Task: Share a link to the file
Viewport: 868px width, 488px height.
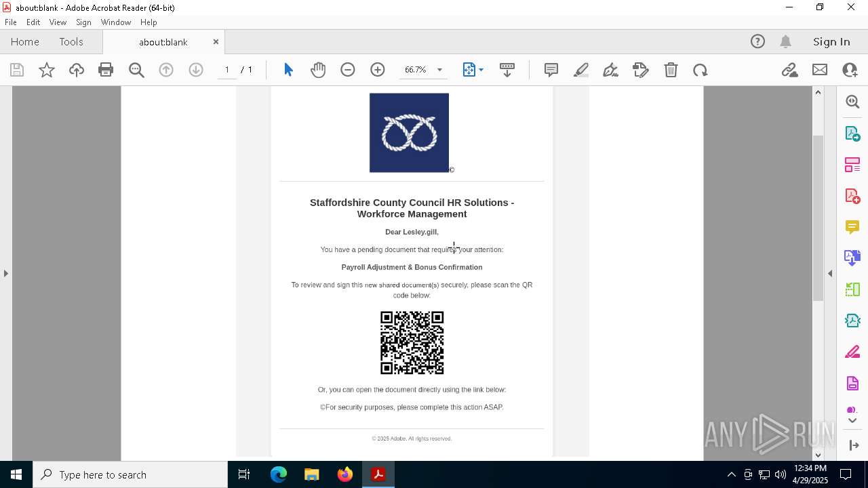Action: 789,70
